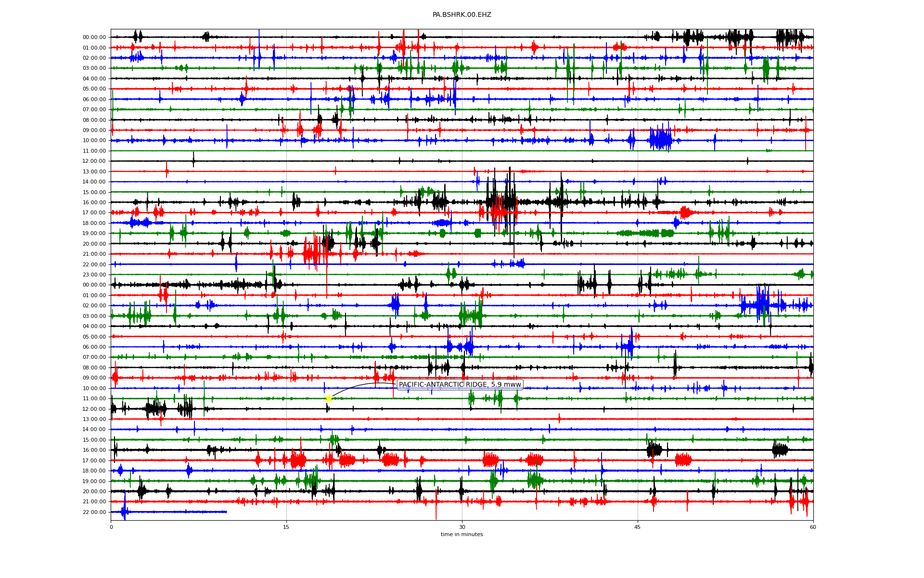Click the 23:00:00 row label
This screenshot has width=924, height=578.
[94, 275]
